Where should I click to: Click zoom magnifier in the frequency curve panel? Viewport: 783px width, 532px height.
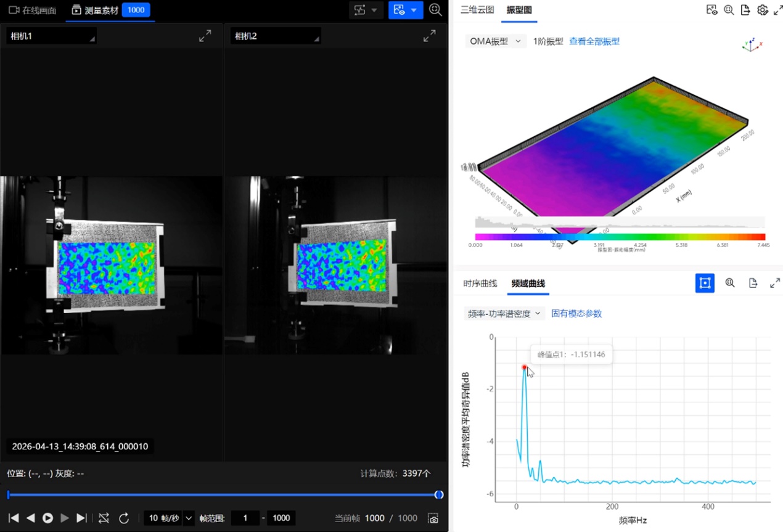pyautogui.click(x=730, y=283)
